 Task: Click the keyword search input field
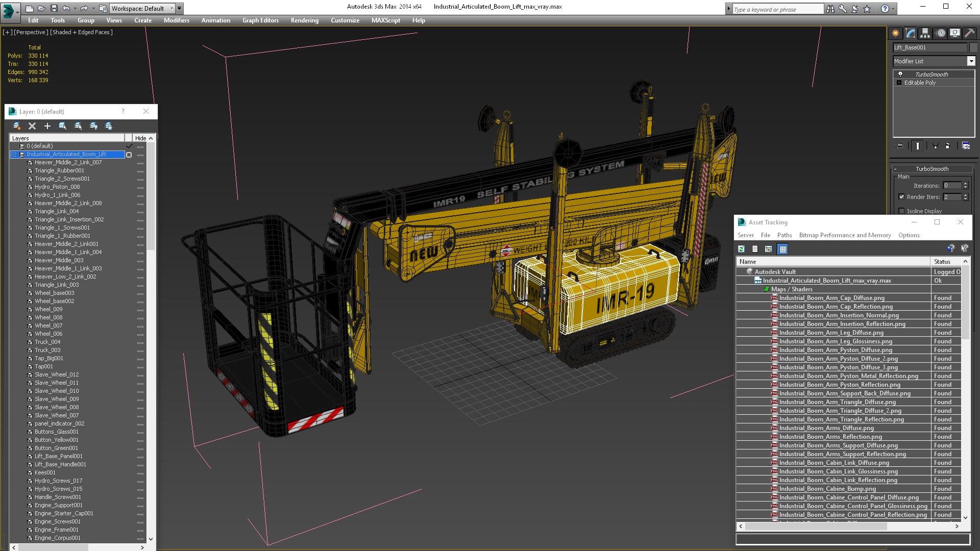tap(777, 9)
